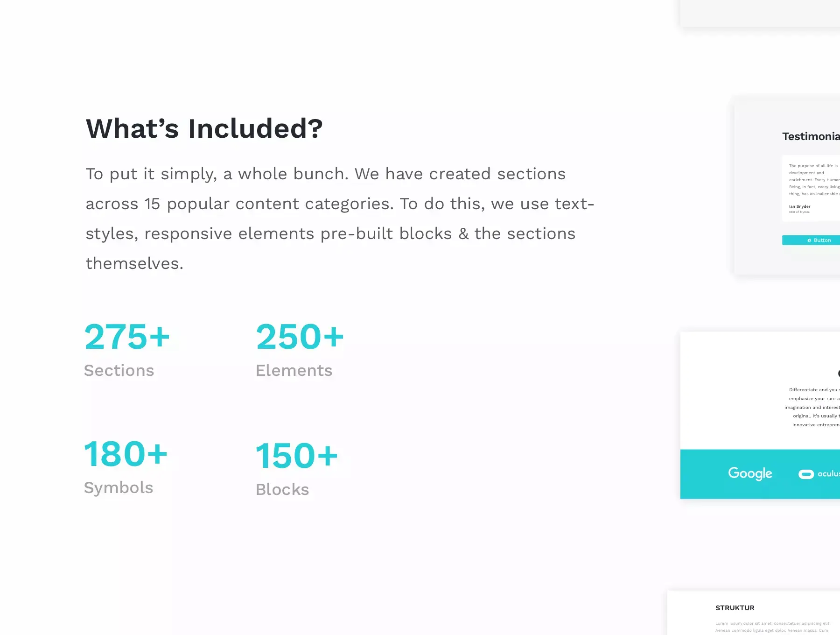
Task: Click the Ian Snyder author name
Action: [x=799, y=206]
